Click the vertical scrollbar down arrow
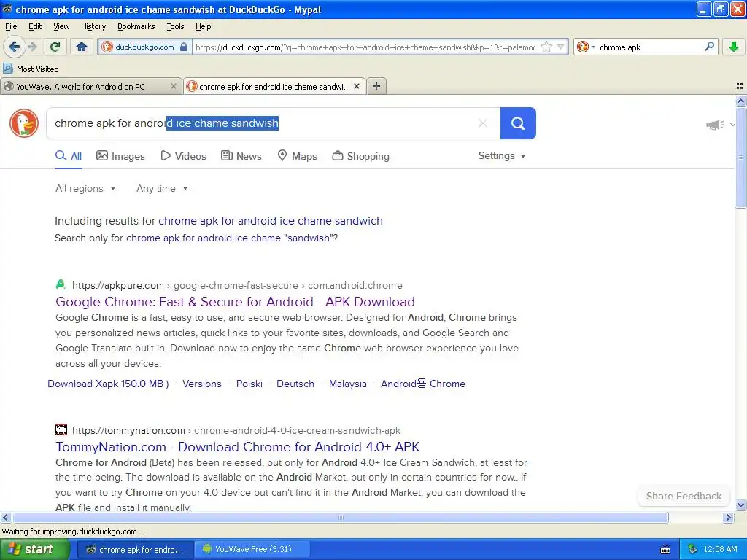747x560 pixels. coord(740,505)
